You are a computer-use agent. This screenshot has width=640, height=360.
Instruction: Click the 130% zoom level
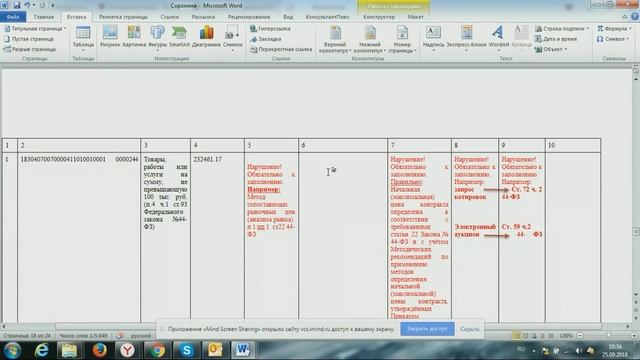tap(566, 336)
